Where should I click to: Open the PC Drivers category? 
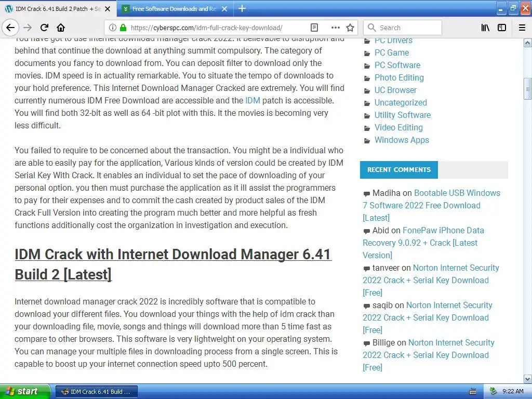pos(393,41)
